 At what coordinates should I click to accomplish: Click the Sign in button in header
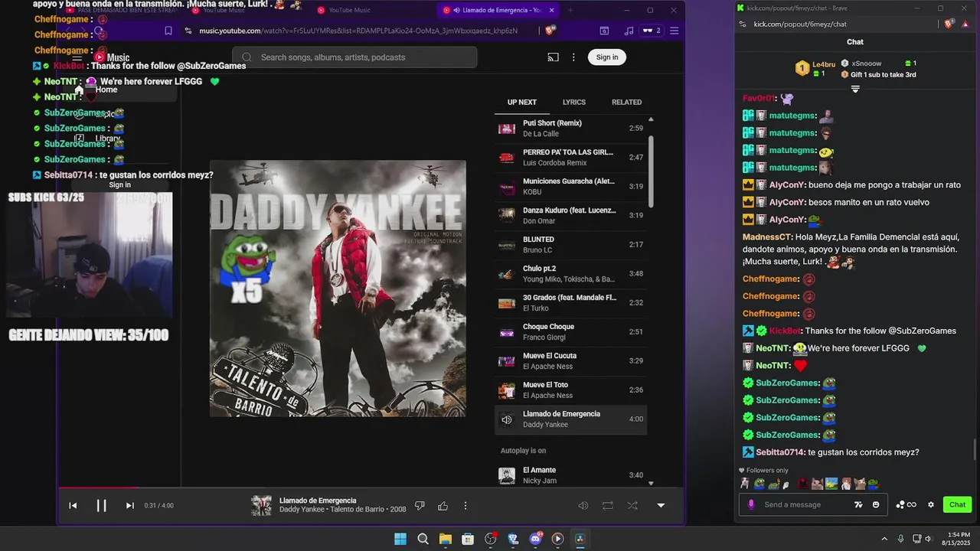click(x=607, y=57)
